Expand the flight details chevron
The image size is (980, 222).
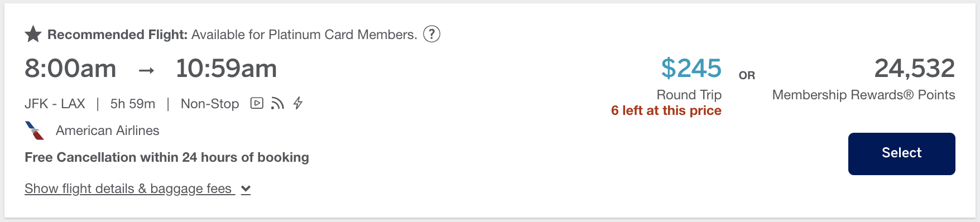click(246, 190)
